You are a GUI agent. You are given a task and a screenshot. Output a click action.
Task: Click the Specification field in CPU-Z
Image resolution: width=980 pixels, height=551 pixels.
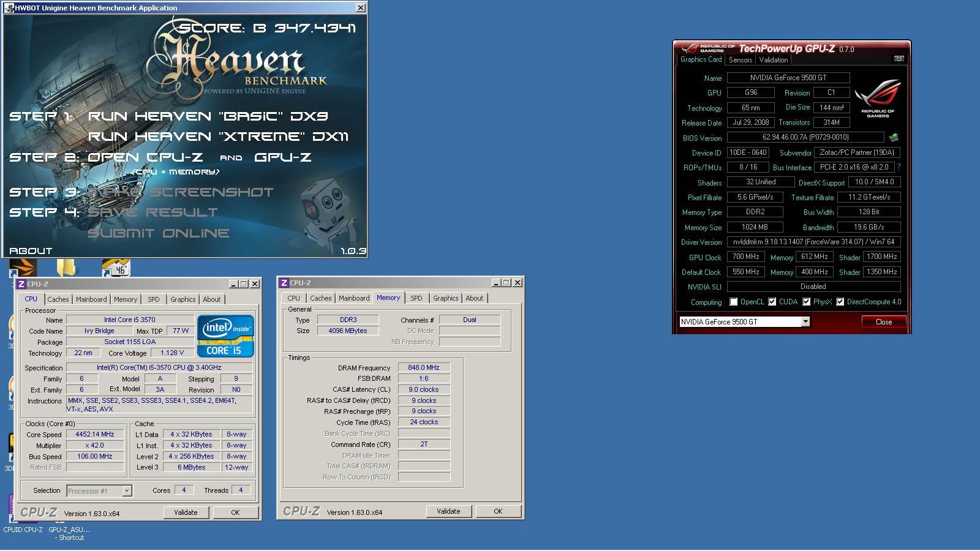(x=159, y=368)
